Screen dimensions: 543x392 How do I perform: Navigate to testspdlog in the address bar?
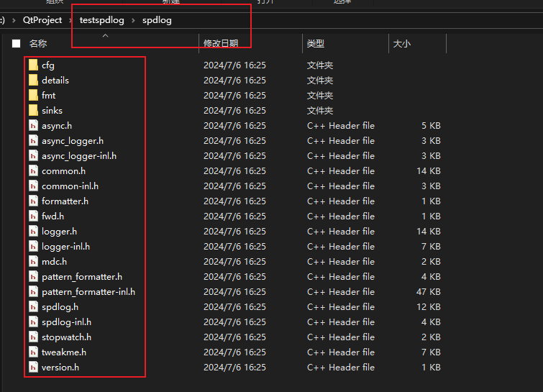[102, 20]
